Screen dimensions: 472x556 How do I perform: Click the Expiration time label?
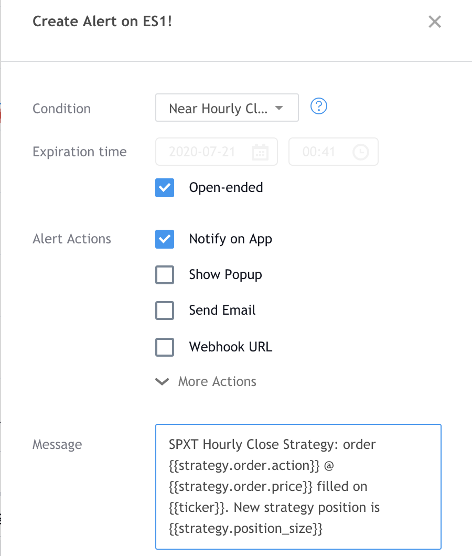(79, 152)
